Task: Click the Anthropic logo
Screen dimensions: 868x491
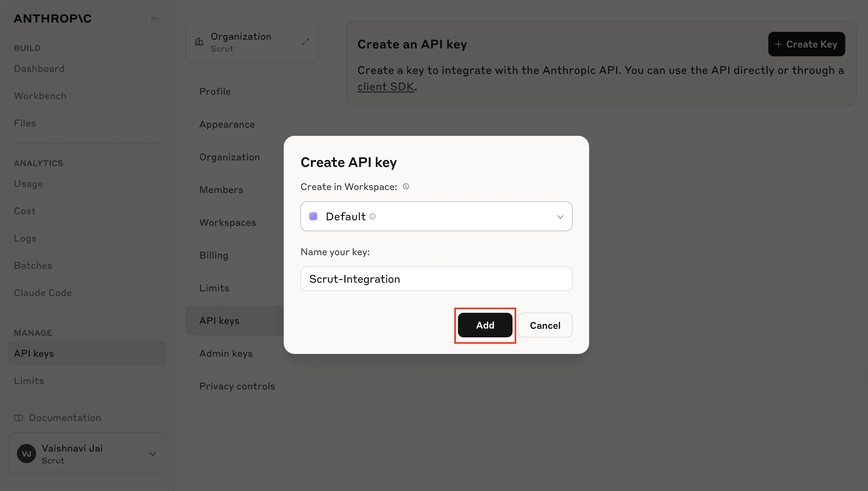Action: click(x=53, y=19)
